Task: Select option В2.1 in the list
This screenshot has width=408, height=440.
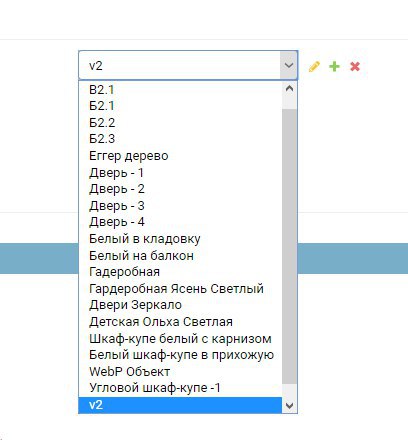Action: [x=180, y=90]
